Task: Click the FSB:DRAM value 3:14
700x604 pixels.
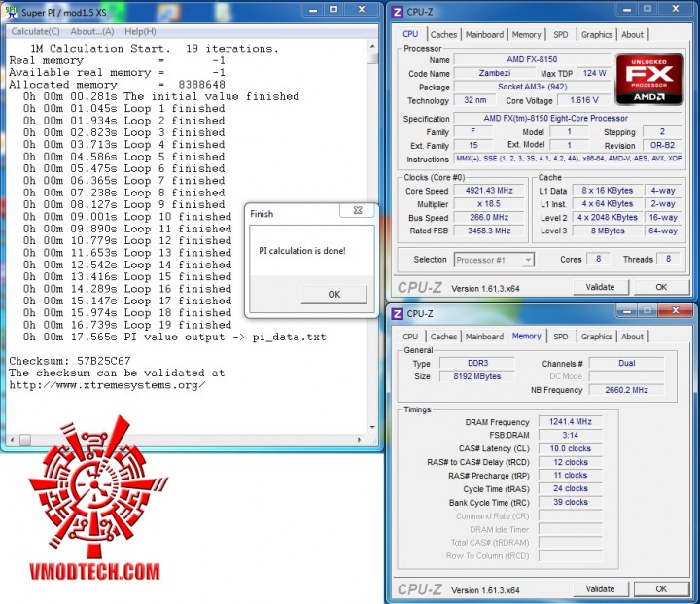Action: (x=570, y=435)
